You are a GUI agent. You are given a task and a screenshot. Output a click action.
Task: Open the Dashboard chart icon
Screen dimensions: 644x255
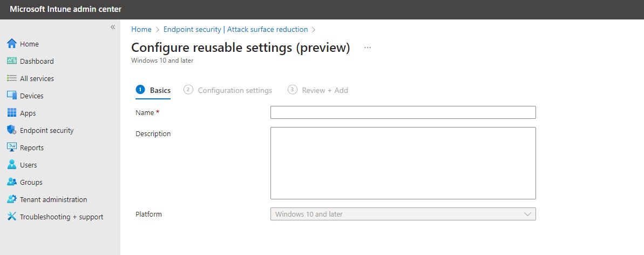pos(12,61)
